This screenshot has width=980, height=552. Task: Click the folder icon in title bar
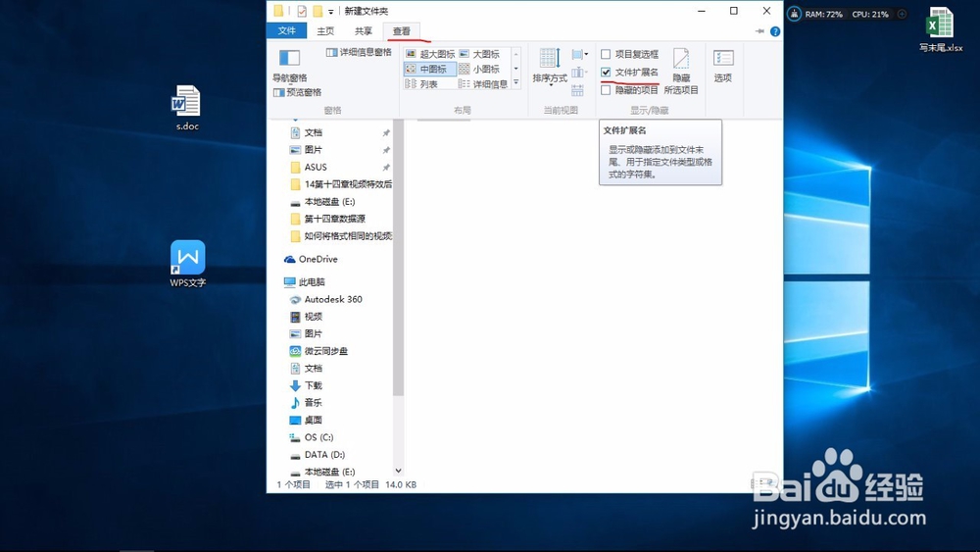click(278, 11)
